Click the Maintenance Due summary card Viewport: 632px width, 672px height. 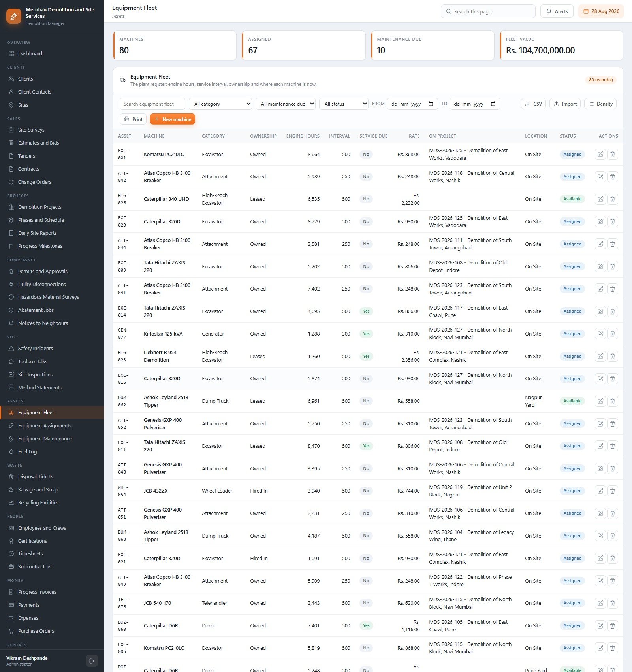click(433, 45)
